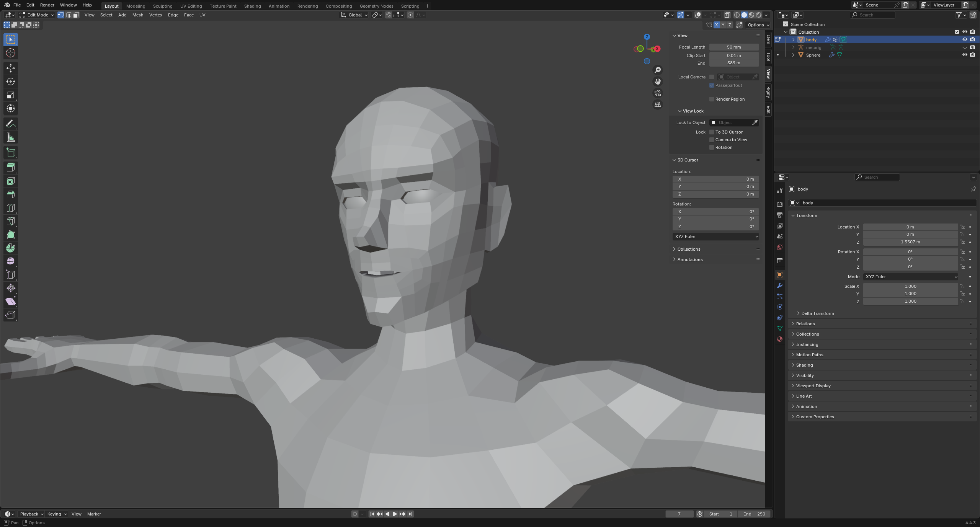Open Options dropdown in viewport header
The width and height of the screenshot is (980, 527).
click(758, 25)
